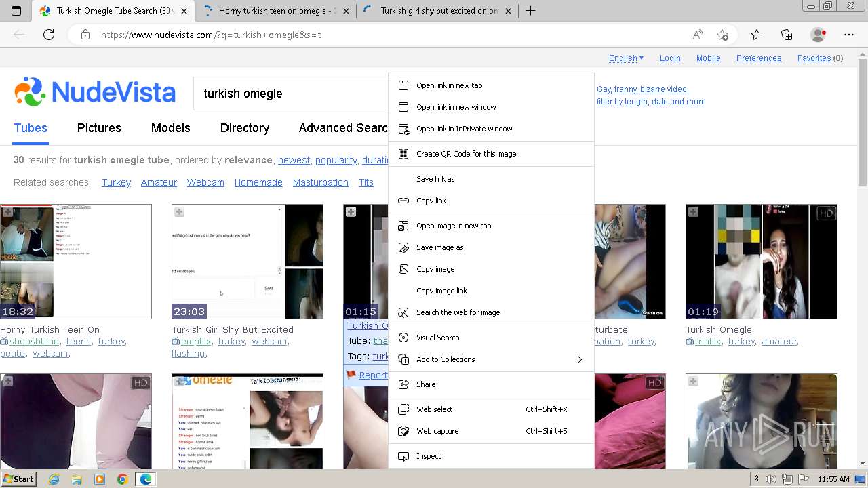Sort results by popularity

(336, 161)
